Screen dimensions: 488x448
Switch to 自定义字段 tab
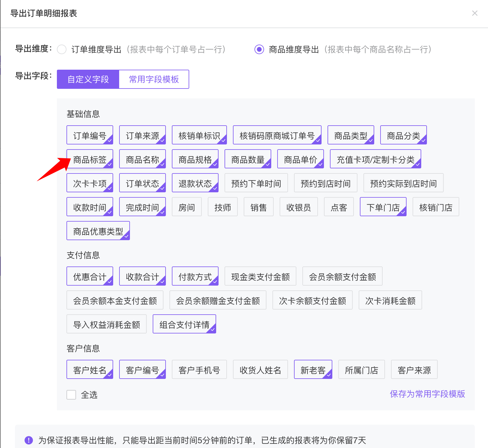click(88, 79)
